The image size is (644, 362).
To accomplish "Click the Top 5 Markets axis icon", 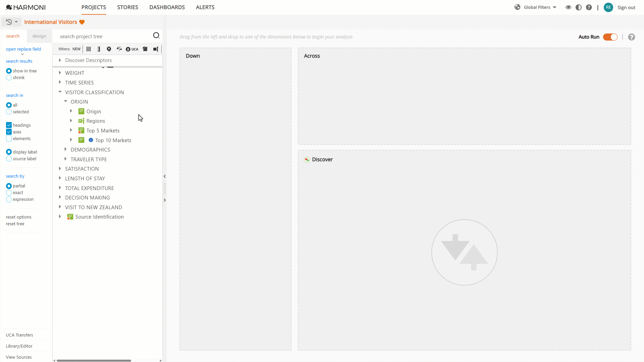I will pos(81,130).
